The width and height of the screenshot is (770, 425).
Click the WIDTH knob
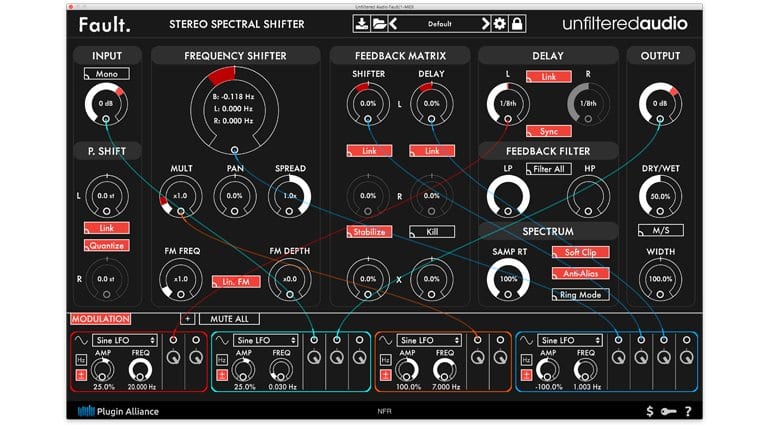660,279
